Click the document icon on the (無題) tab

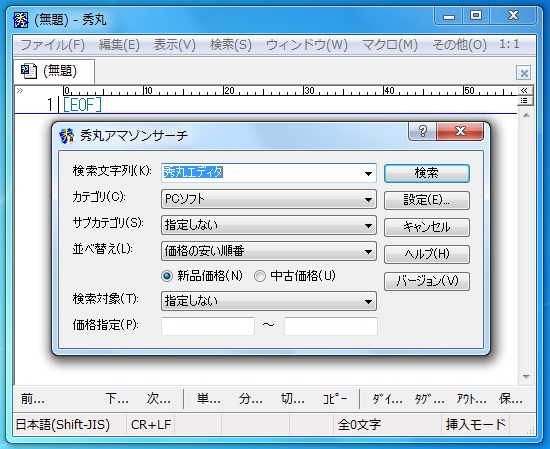point(28,71)
